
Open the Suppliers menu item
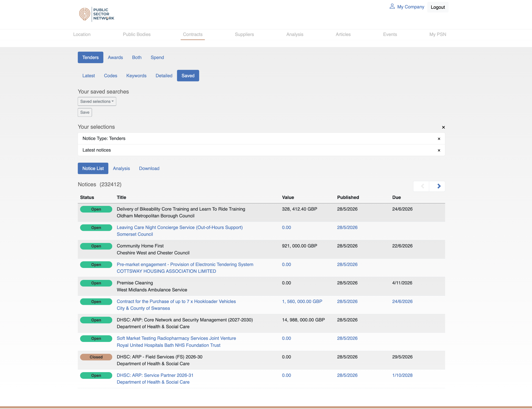(x=244, y=34)
